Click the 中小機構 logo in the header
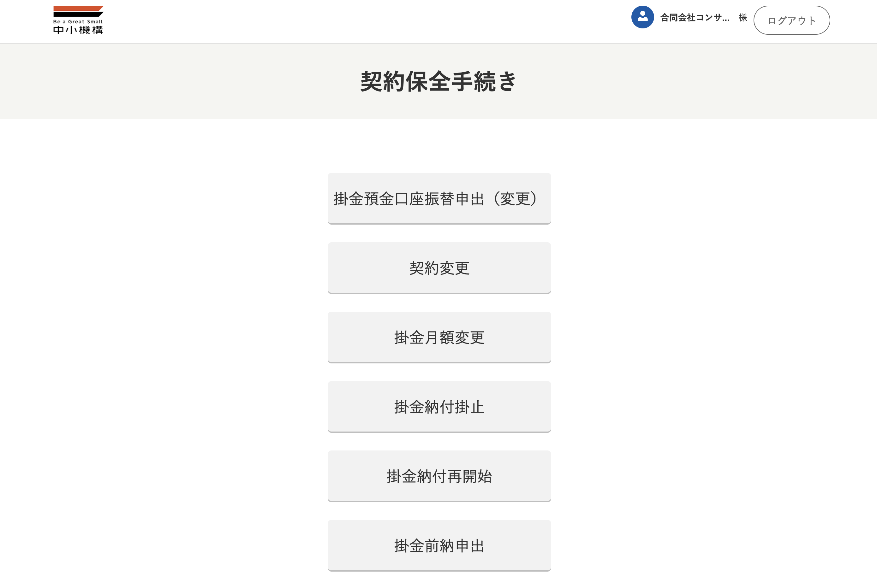 click(x=78, y=20)
